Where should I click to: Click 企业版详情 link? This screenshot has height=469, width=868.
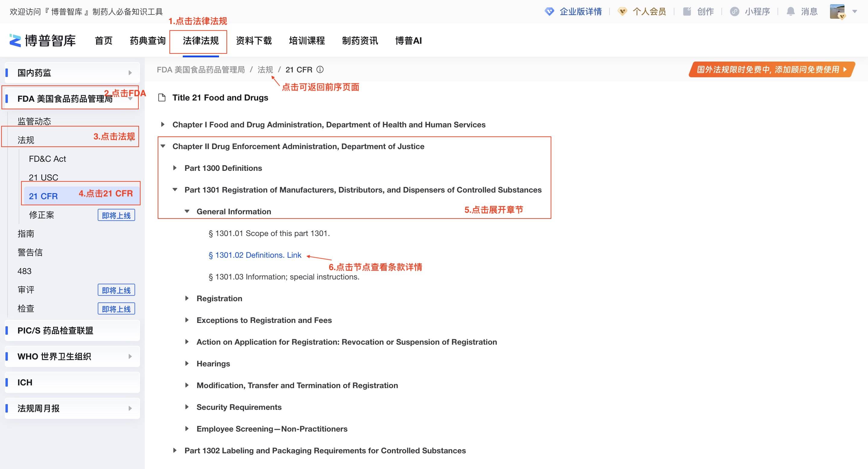tap(581, 11)
